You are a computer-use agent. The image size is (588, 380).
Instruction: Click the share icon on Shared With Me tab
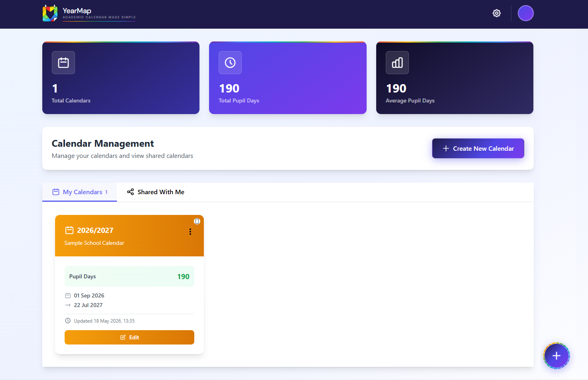point(130,192)
